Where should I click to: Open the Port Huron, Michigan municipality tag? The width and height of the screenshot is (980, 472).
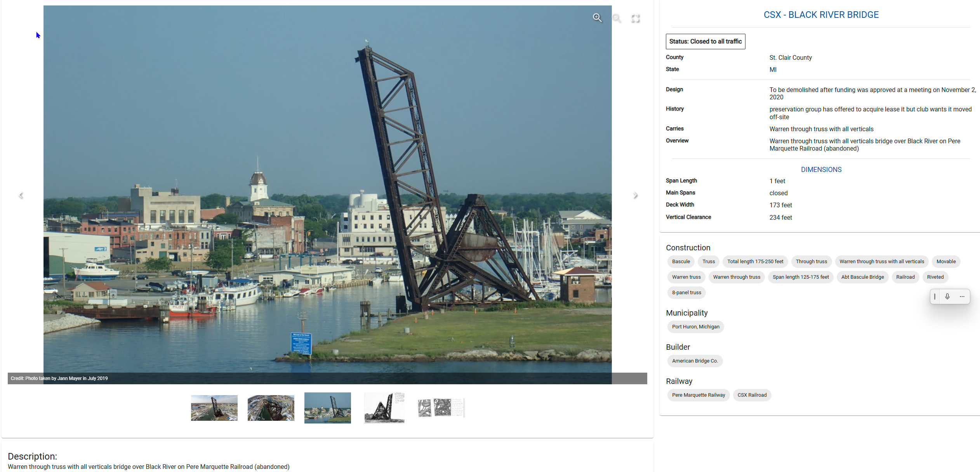[x=695, y=326]
